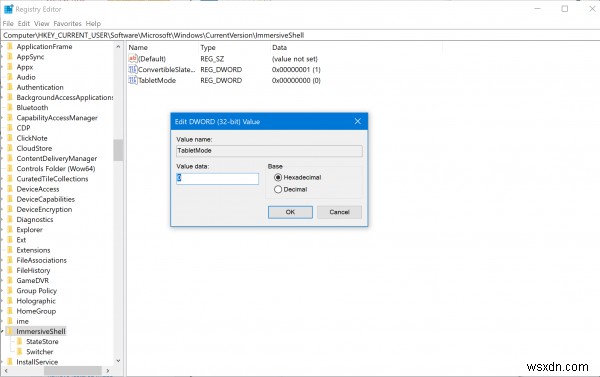Click the TabletMode DWORD value icon
Viewport: 600px width, 377px height.
(133, 80)
